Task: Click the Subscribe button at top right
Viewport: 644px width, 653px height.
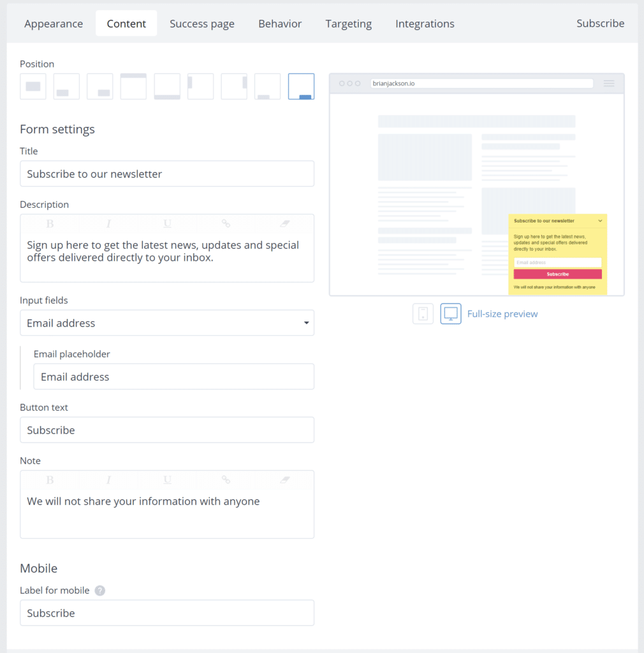Action: coord(600,23)
